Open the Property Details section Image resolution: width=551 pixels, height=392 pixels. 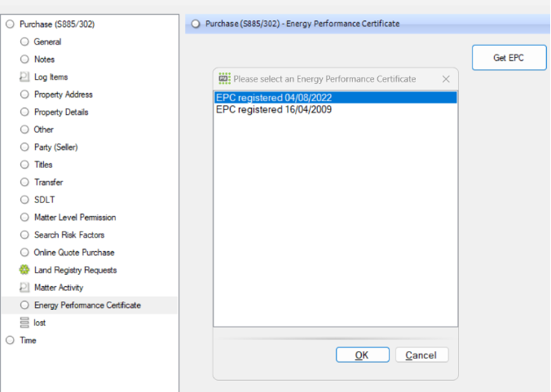(61, 112)
